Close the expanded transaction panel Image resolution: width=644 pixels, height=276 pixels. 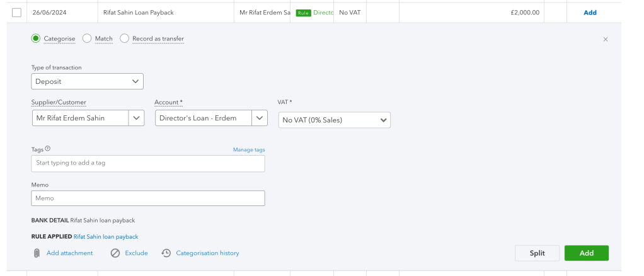[606, 40]
